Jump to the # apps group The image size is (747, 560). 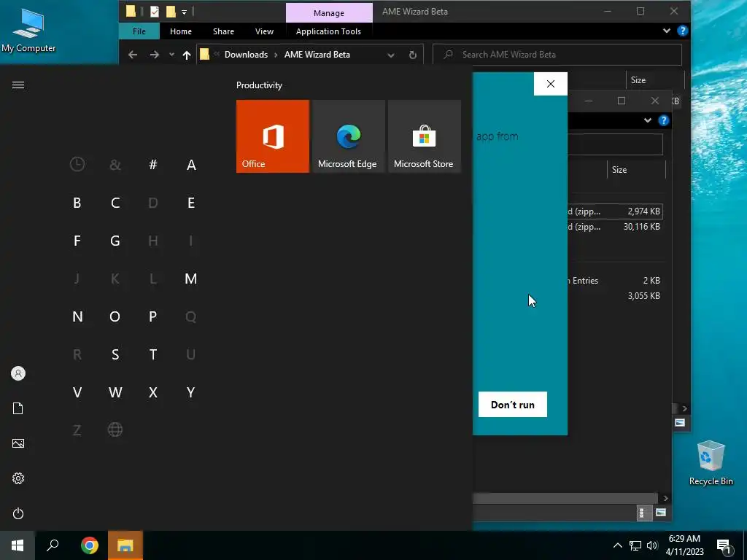tap(153, 165)
